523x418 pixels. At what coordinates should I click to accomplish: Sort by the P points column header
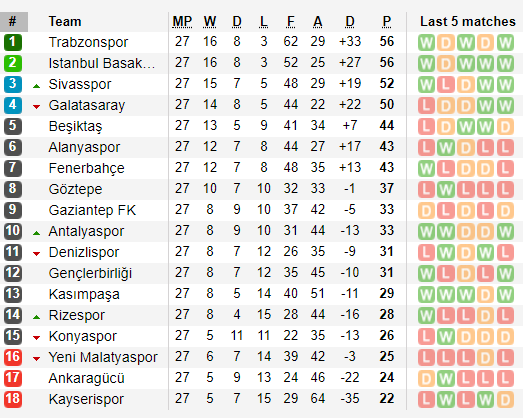point(387,22)
